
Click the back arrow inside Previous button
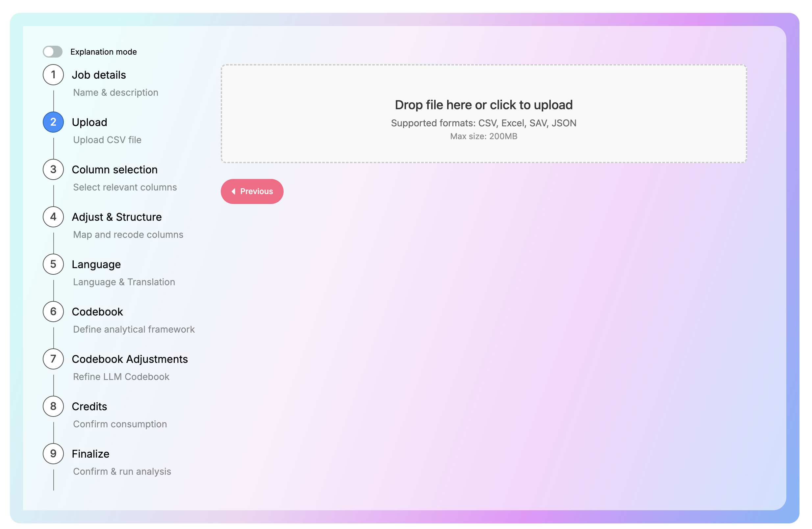click(x=234, y=191)
